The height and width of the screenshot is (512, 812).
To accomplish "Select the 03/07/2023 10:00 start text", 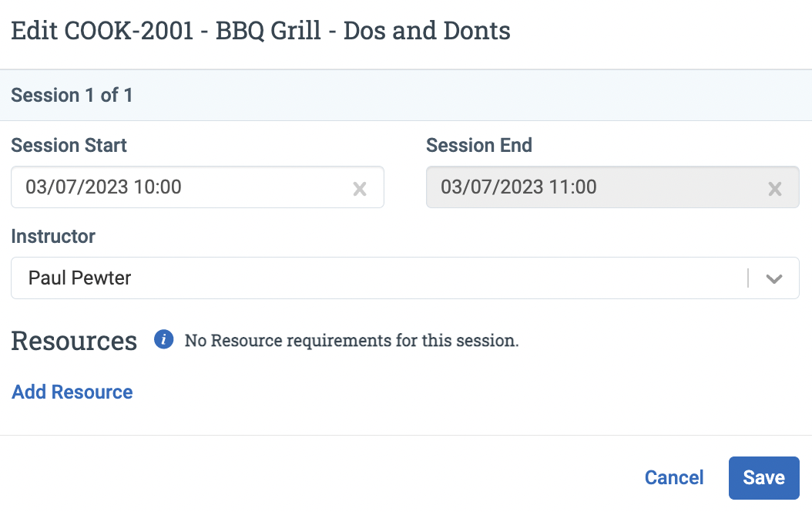I will point(103,187).
